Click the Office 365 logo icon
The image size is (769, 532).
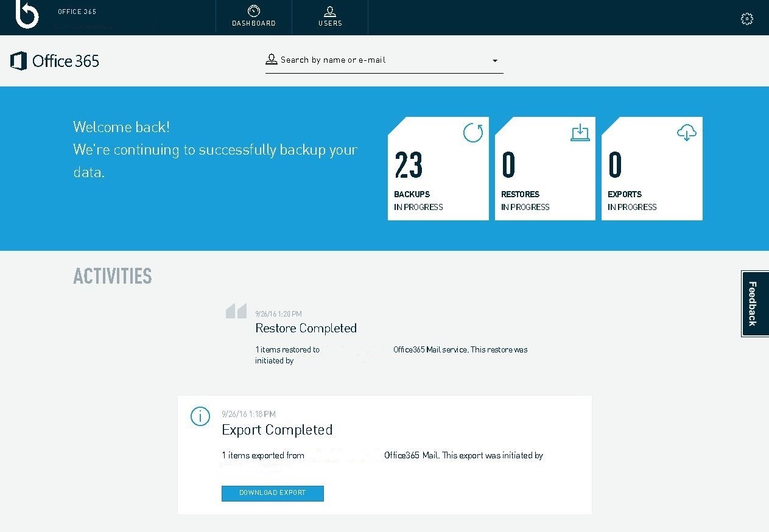(19, 61)
